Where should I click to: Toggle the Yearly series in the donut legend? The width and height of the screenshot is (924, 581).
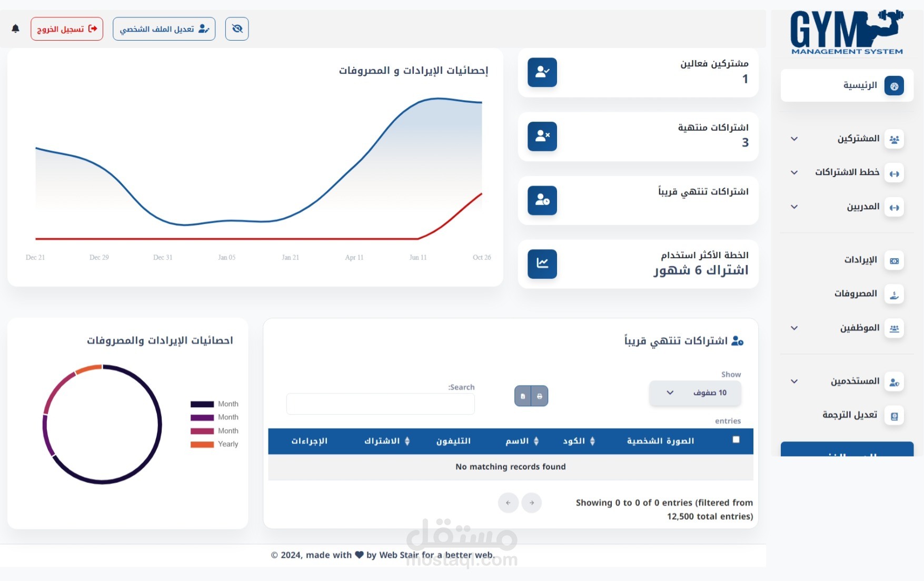(227, 444)
